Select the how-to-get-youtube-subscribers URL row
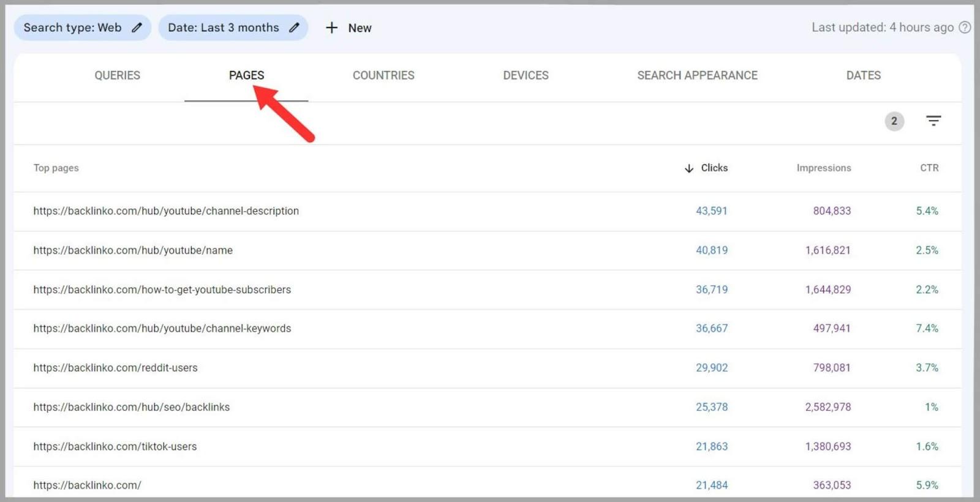The image size is (980, 502). point(162,290)
